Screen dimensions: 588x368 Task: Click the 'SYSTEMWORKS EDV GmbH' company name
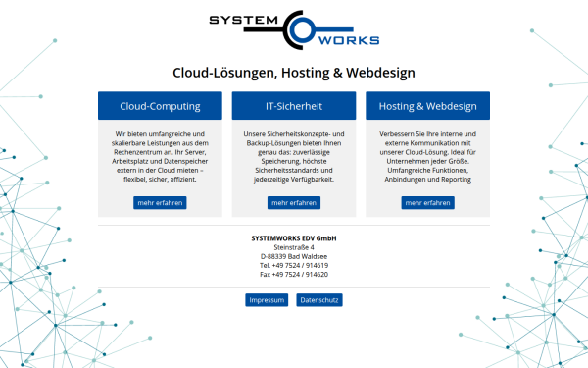[x=294, y=238]
